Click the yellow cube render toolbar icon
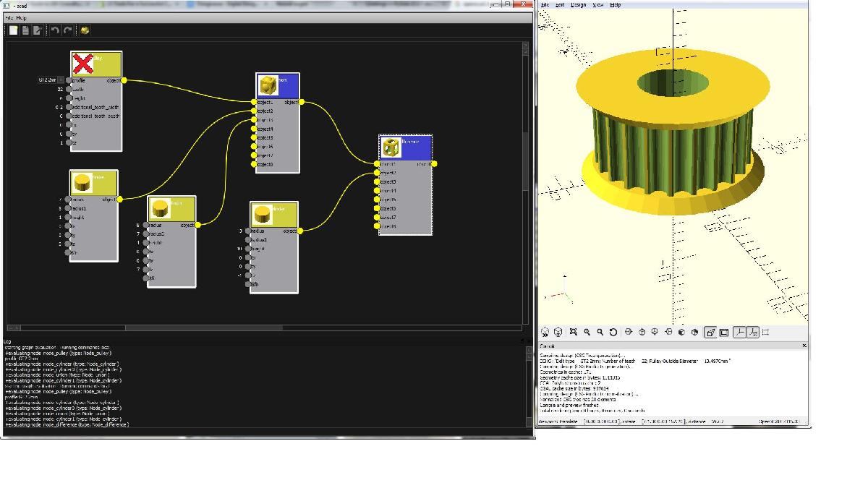 click(x=85, y=30)
